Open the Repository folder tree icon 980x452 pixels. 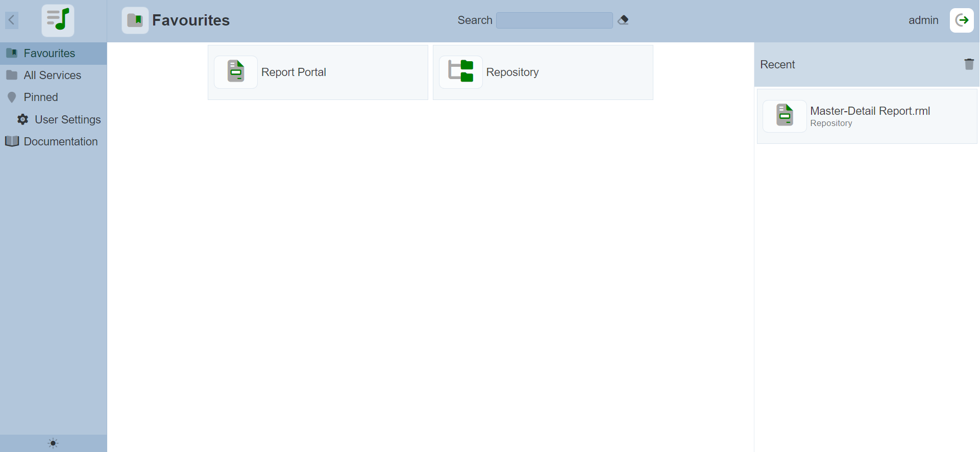tap(460, 72)
